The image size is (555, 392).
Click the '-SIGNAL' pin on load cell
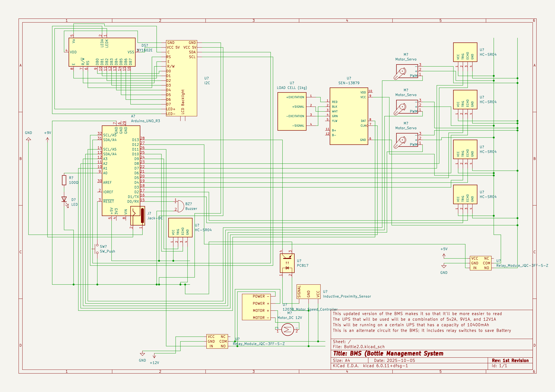(298, 126)
